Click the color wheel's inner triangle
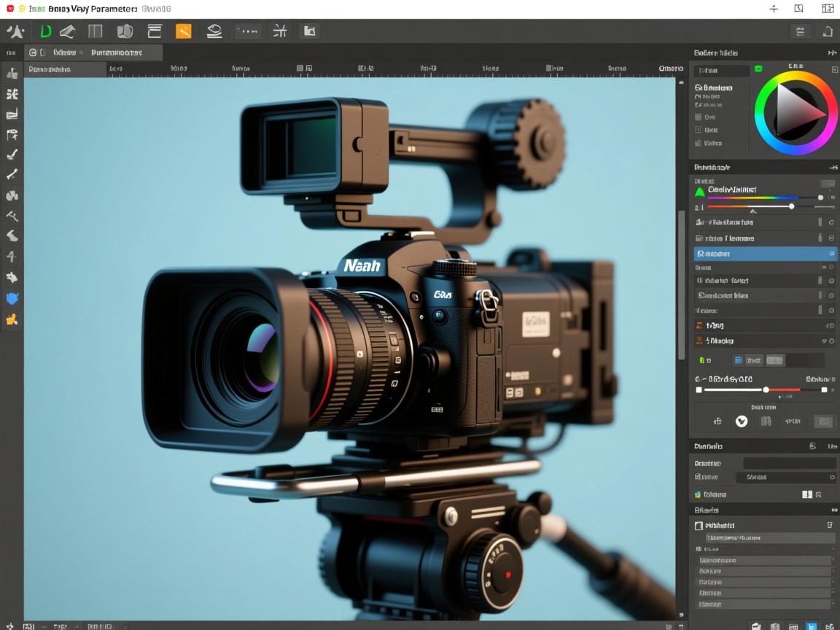840x630 pixels. (795, 112)
